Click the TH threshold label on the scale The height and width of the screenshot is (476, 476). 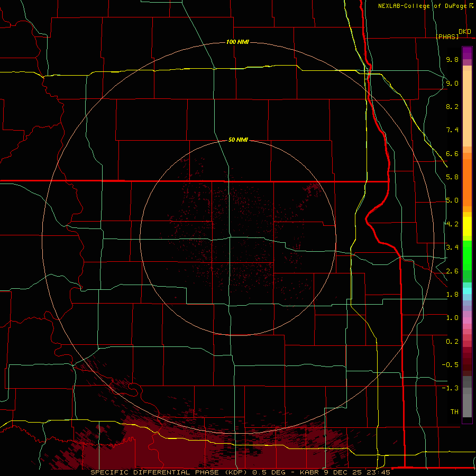[454, 411]
